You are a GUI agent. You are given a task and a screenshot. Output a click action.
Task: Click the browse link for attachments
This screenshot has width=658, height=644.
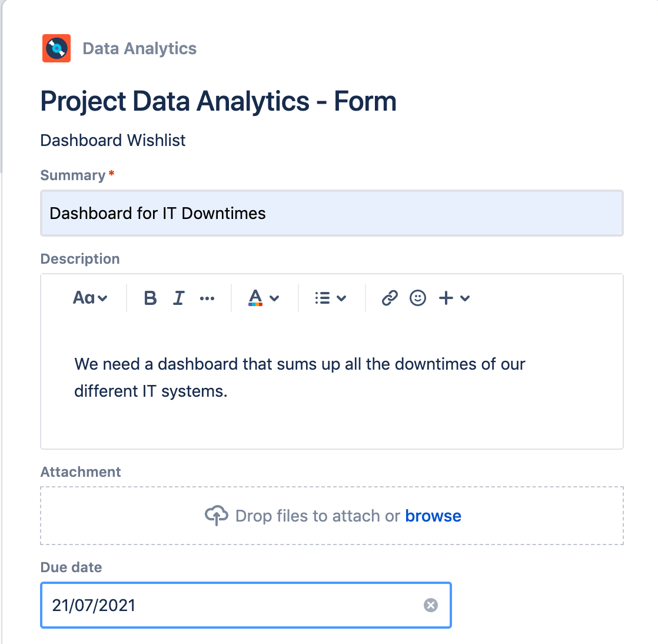tap(433, 516)
